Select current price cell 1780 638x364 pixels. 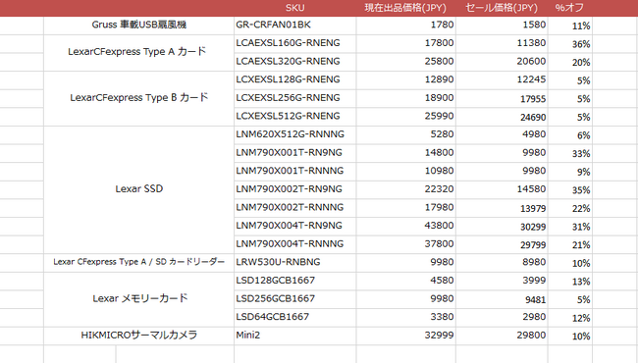(405, 26)
